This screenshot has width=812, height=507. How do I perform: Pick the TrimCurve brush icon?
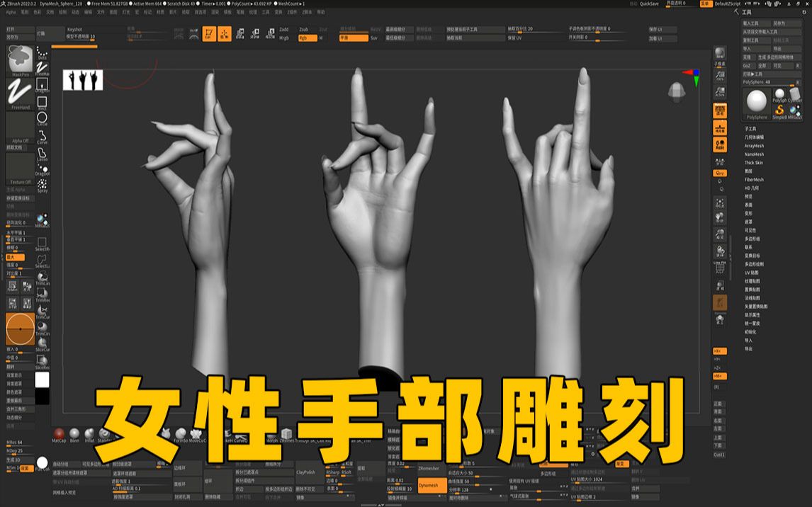click(42, 312)
